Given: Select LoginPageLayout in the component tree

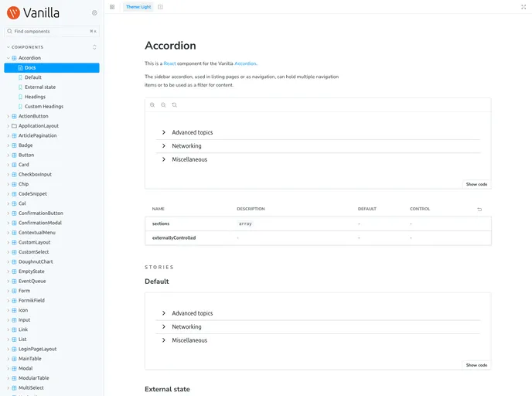Looking at the screenshot, I should [37, 349].
